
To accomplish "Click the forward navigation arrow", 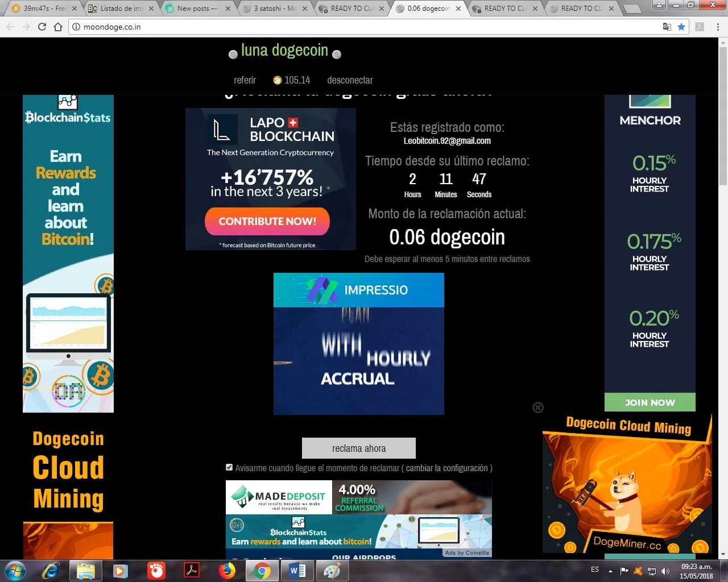I will (26, 27).
